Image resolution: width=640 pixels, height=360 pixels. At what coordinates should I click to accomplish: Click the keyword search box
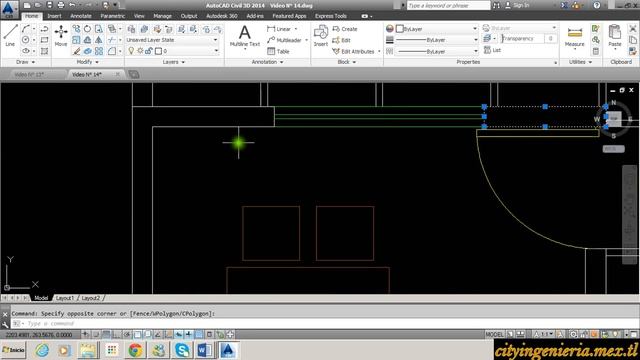click(448, 5)
